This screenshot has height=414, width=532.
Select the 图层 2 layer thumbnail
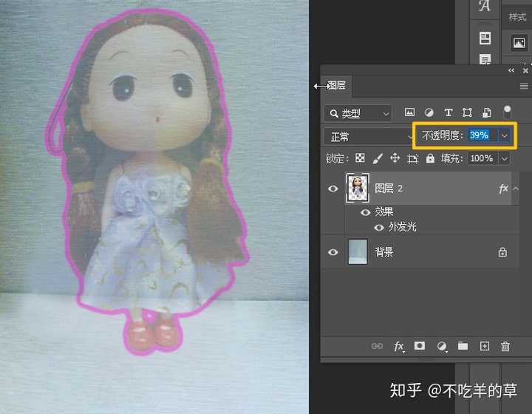(x=358, y=188)
